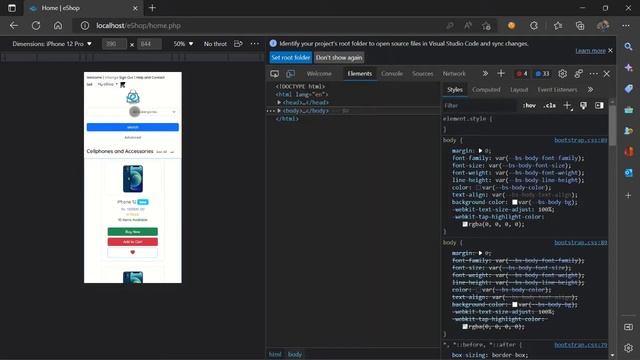Open the browser extensions puzzle icon
Screen dimensions: 640x360
click(534, 25)
